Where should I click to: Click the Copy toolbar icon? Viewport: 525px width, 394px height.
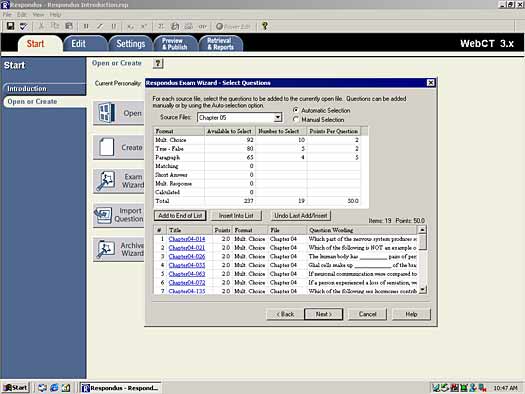55,26
